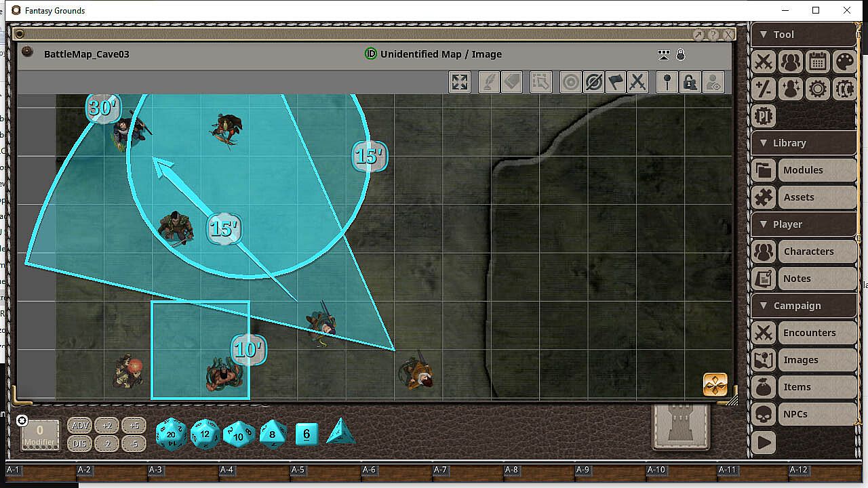The height and width of the screenshot is (488, 868).
Task: Click the d8 die
Action: point(273,434)
